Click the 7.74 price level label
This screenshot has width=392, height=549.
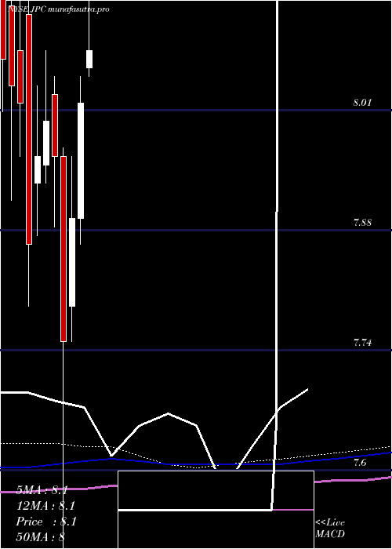tap(362, 343)
